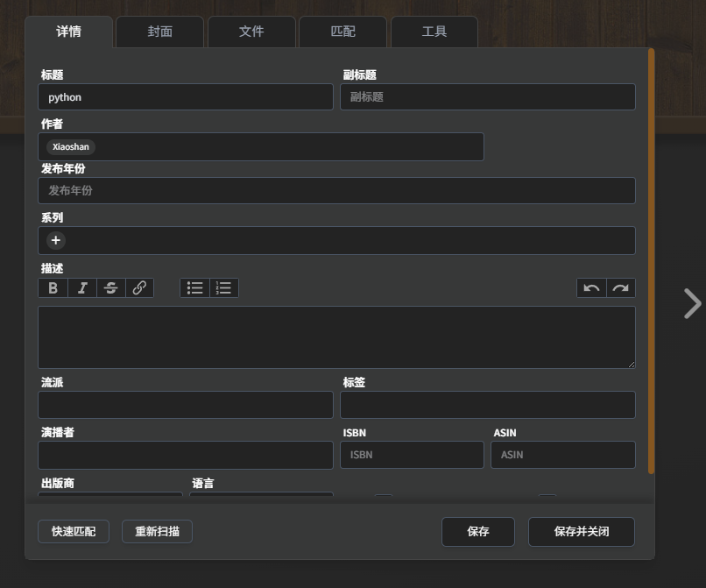This screenshot has width=706, height=588.
Task: Click the 重新扫描 button
Action: [157, 531]
